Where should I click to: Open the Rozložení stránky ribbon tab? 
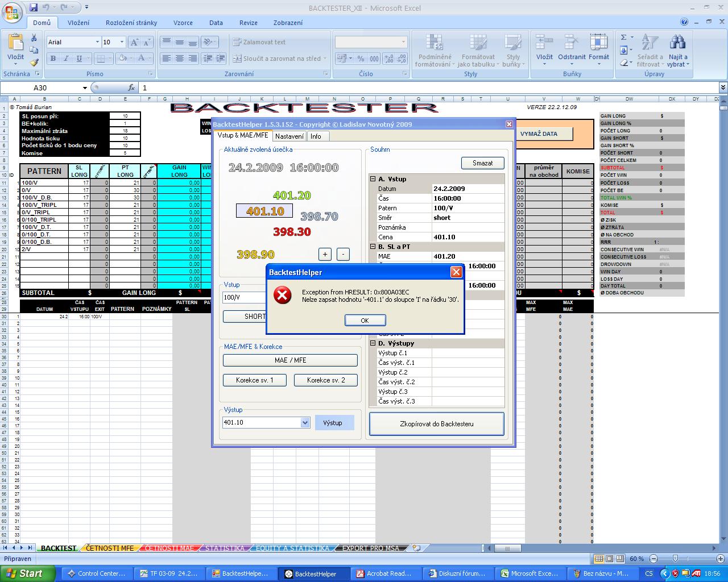[x=131, y=23]
